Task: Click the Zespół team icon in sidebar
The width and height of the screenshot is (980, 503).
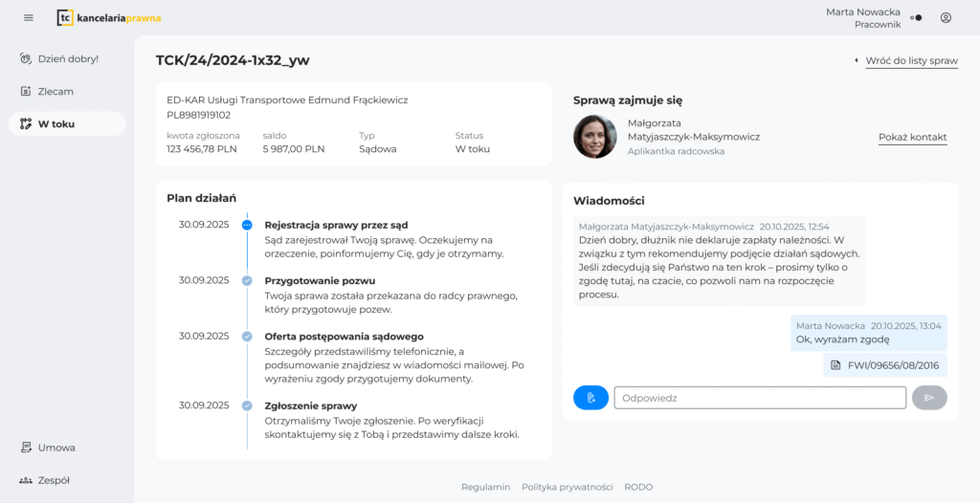Action: (x=26, y=480)
